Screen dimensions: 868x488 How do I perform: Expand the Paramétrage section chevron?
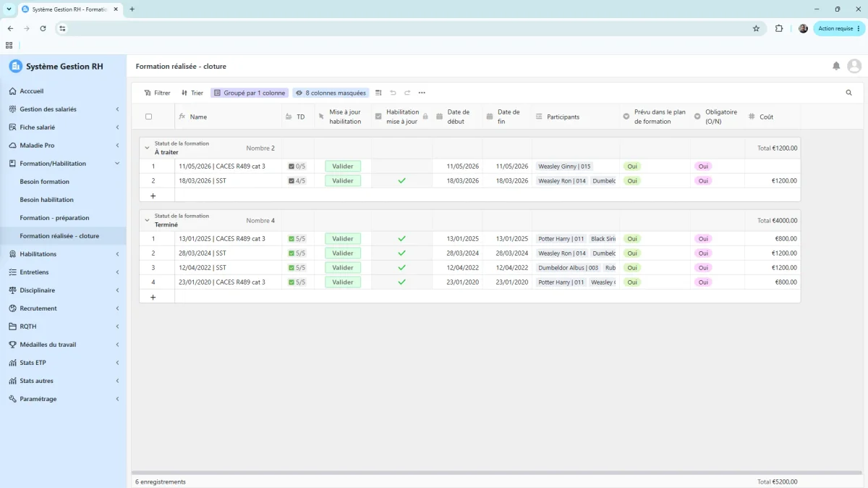click(117, 399)
